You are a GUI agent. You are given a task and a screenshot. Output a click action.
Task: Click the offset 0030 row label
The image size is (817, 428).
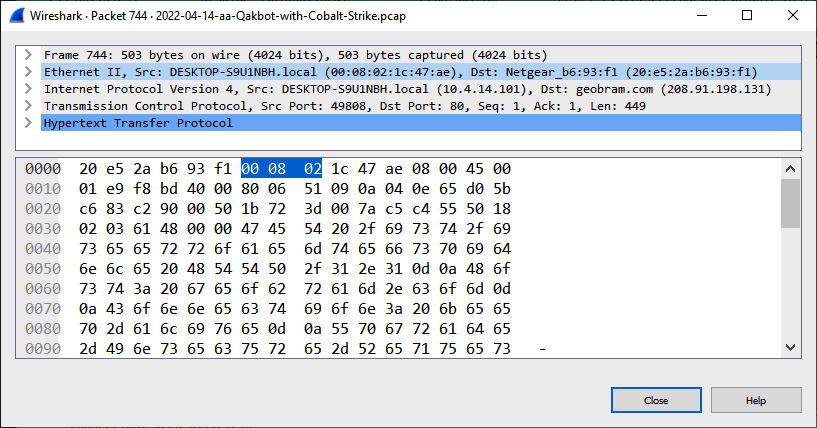click(43, 229)
